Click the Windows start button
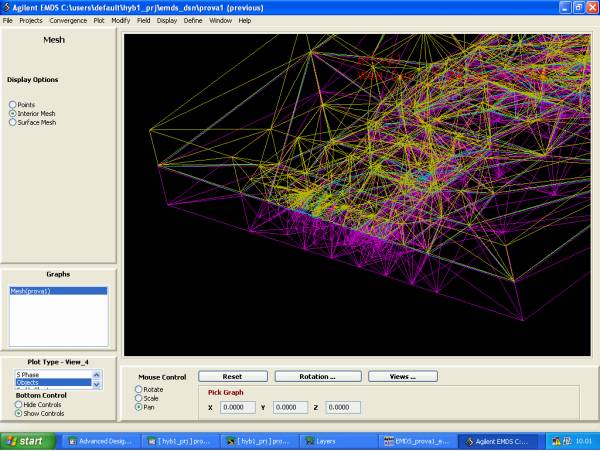This screenshot has height=451, width=600. click(27, 441)
